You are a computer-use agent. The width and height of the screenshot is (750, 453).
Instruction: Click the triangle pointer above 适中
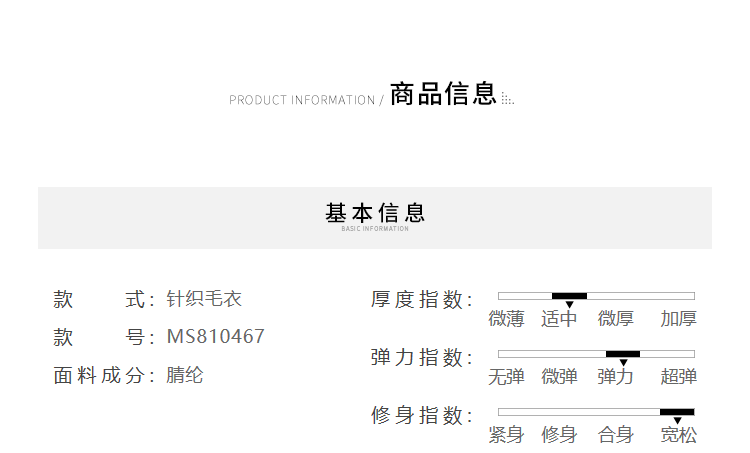569,305
